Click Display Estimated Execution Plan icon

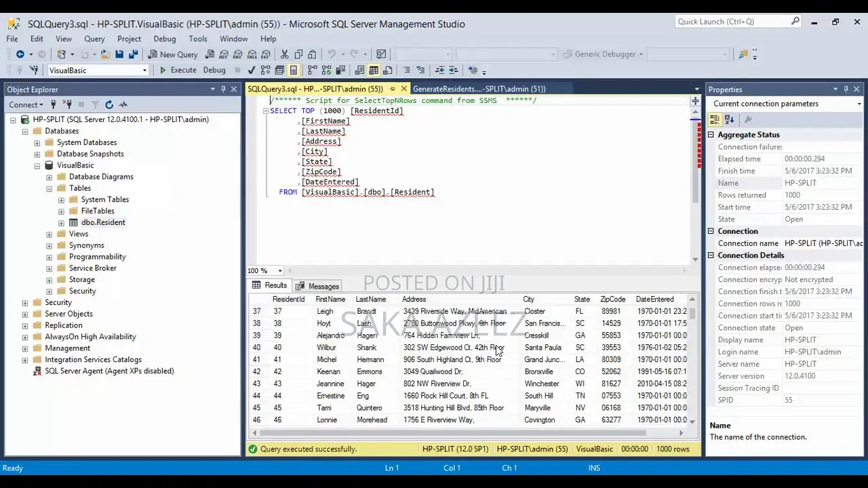pos(265,70)
